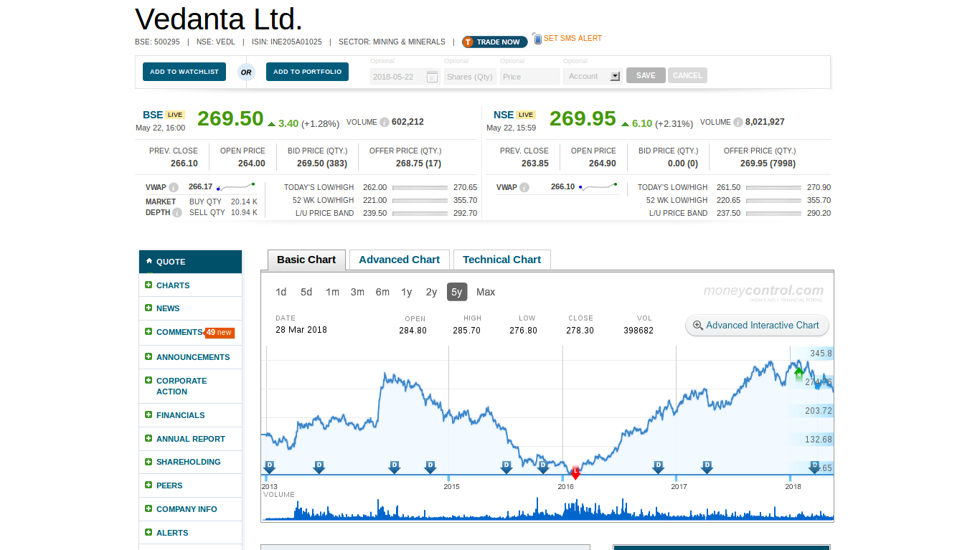Open the Advanced Interactive Chart
This screenshot has width=980, height=550.
point(756,326)
